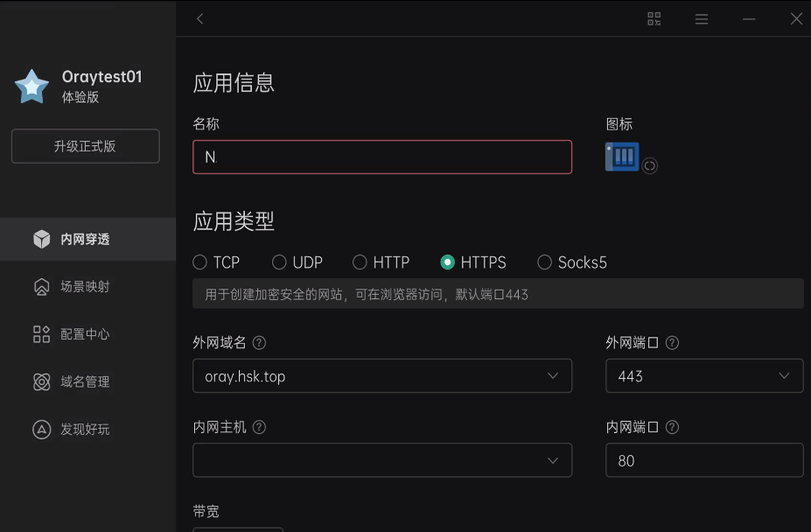The height and width of the screenshot is (532, 811).
Task: Click help icon beside 外网域名
Action: pos(259,343)
